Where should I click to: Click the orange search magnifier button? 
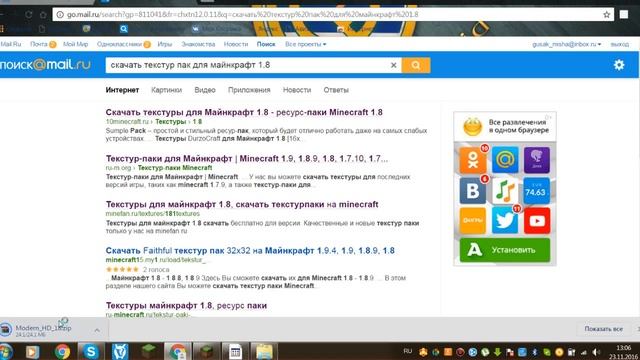point(416,65)
